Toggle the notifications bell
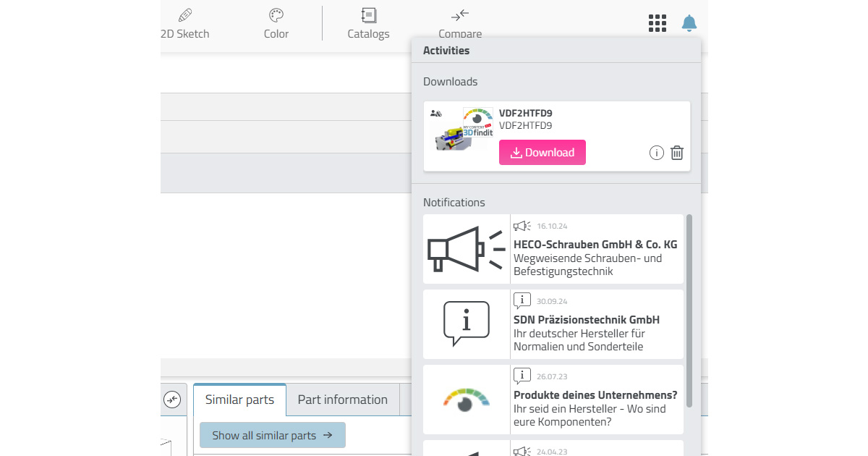868x456 pixels. pyautogui.click(x=689, y=23)
